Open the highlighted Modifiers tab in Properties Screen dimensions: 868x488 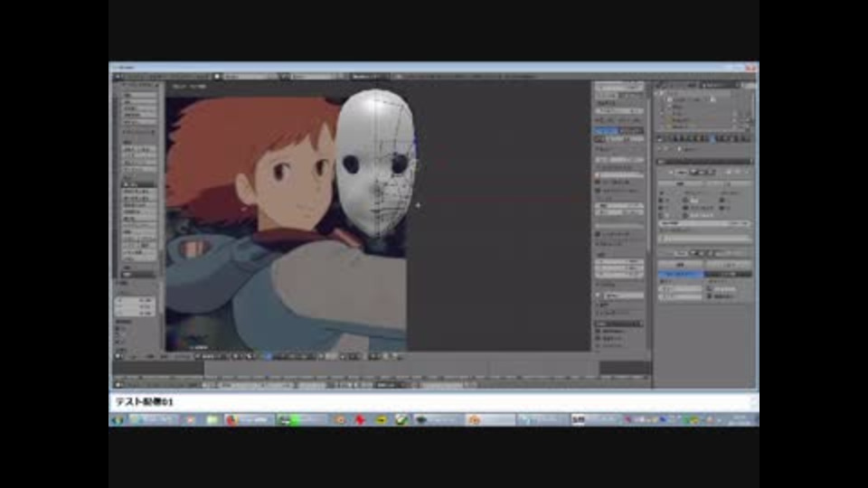(712, 138)
